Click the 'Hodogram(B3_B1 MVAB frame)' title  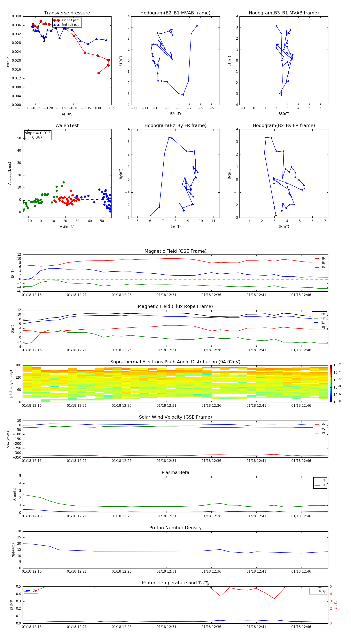[x=284, y=13]
